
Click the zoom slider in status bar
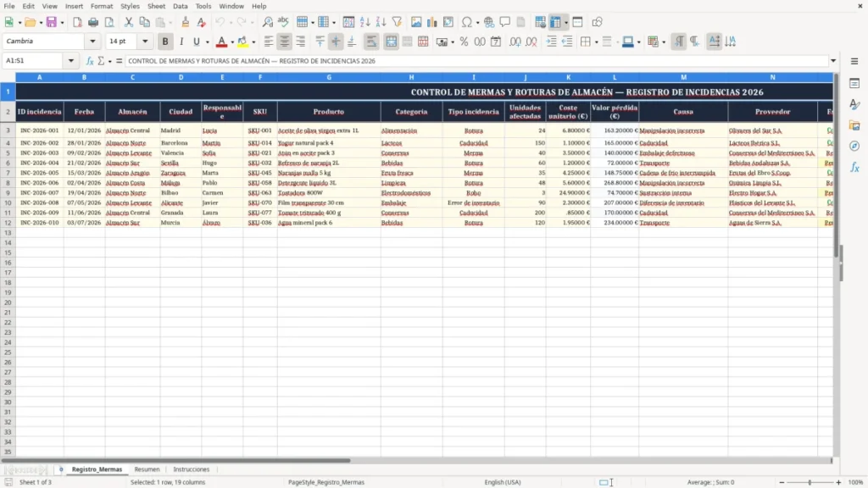pos(810,482)
